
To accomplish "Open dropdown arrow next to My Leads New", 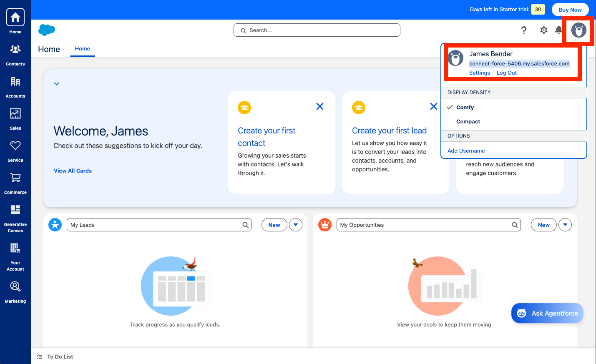I will [x=296, y=225].
